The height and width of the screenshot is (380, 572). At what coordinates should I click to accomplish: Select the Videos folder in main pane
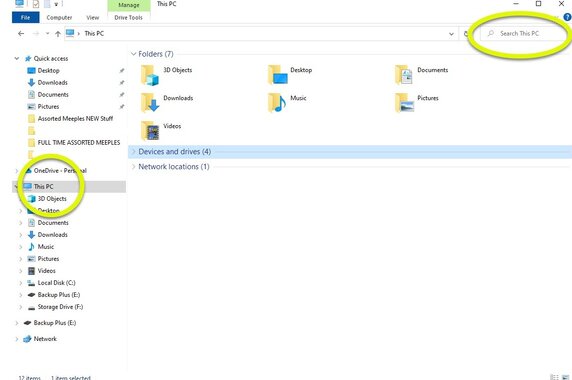pyautogui.click(x=161, y=131)
